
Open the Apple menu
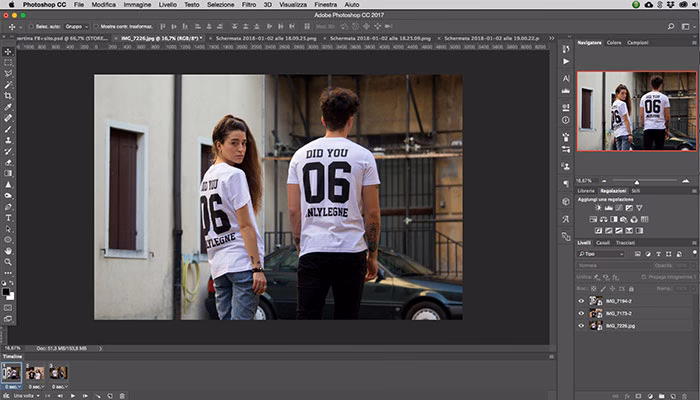12,4
